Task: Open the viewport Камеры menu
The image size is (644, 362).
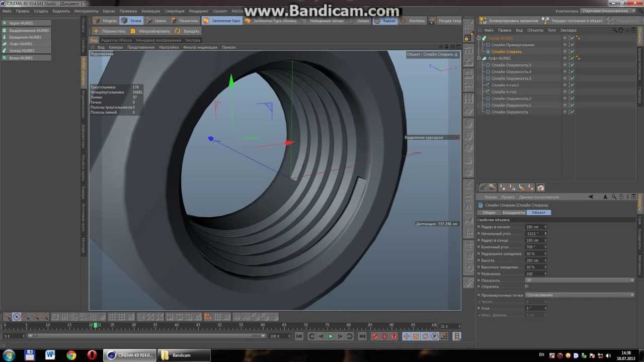Action: coord(116,47)
